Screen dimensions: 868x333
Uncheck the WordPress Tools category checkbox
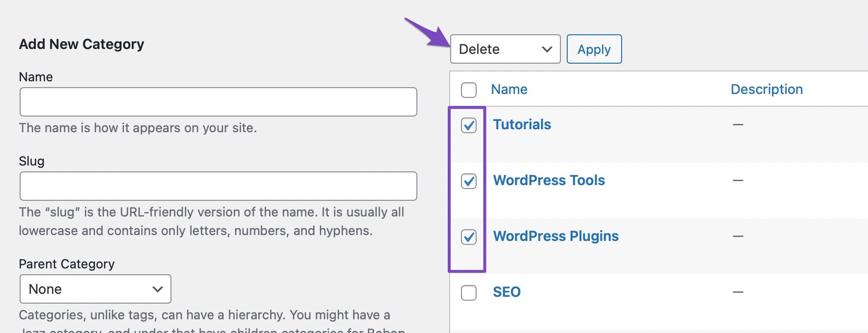[x=469, y=181]
